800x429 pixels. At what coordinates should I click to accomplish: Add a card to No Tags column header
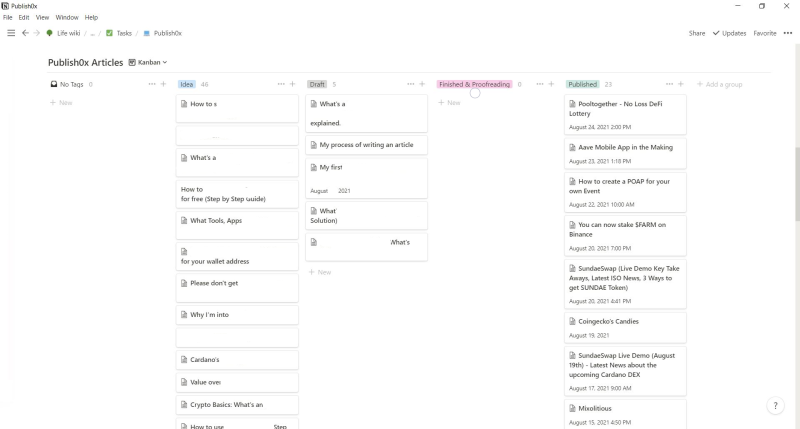[163, 84]
